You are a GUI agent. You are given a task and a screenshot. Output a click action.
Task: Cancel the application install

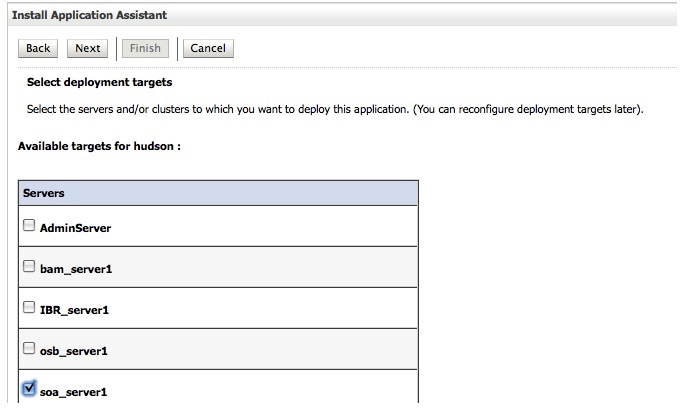pyautogui.click(x=207, y=48)
